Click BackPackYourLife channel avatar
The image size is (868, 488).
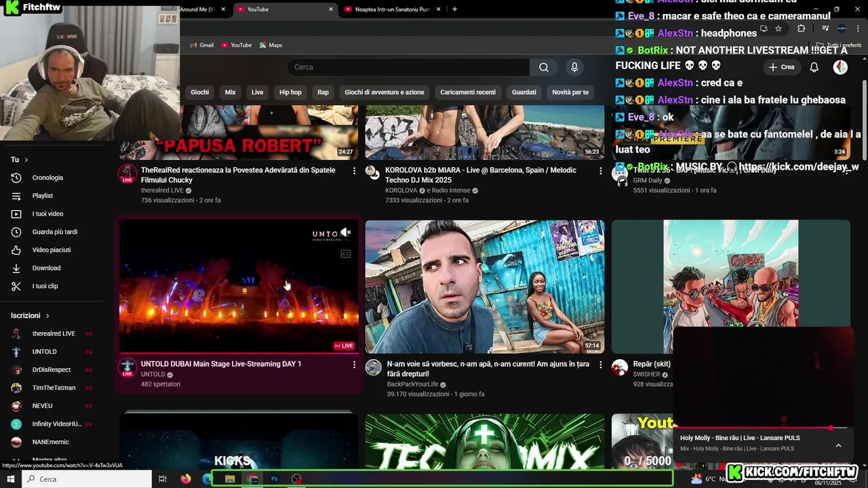click(373, 367)
